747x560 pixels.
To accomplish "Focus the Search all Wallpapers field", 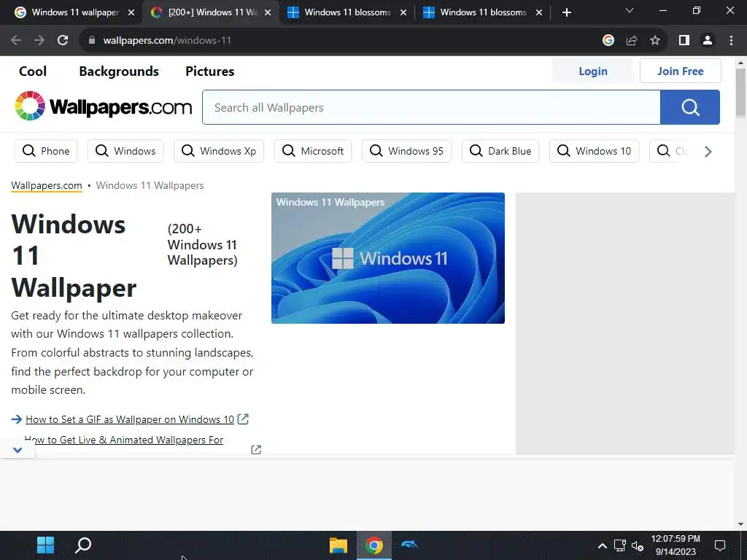I will (431, 107).
